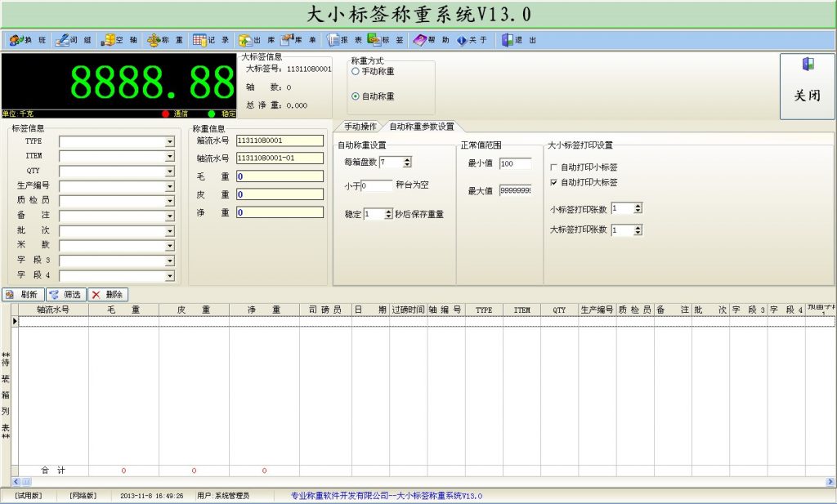
Task: Open the 帮助 help toolbar icon
Action: click(x=432, y=40)
